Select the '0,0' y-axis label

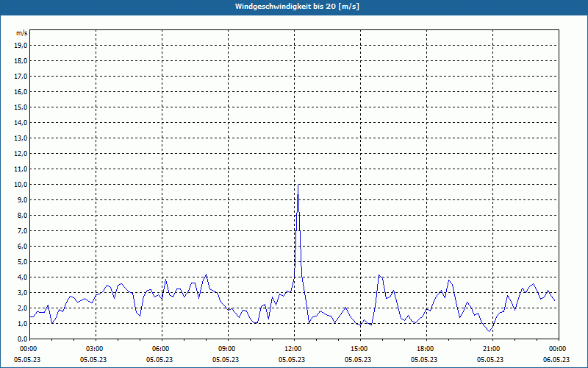[22, 339]
